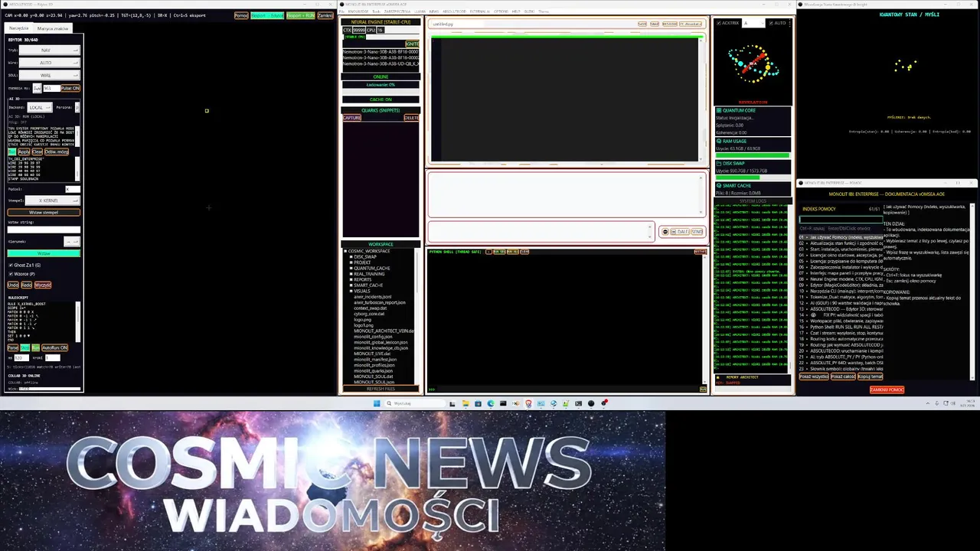Open the Persona dropdown
The height and width of the screenshot is (551, 980).
(77, 107)
